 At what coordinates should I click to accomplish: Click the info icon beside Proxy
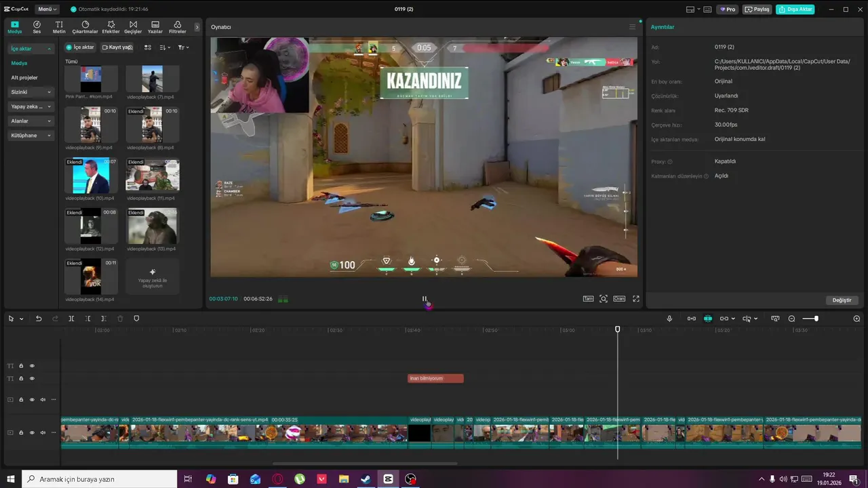(x=670, y=162)
